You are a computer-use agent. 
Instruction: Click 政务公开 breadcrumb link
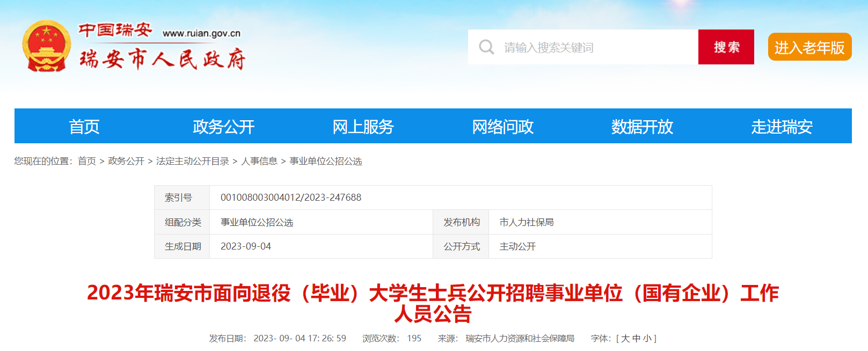click(126, 161)
